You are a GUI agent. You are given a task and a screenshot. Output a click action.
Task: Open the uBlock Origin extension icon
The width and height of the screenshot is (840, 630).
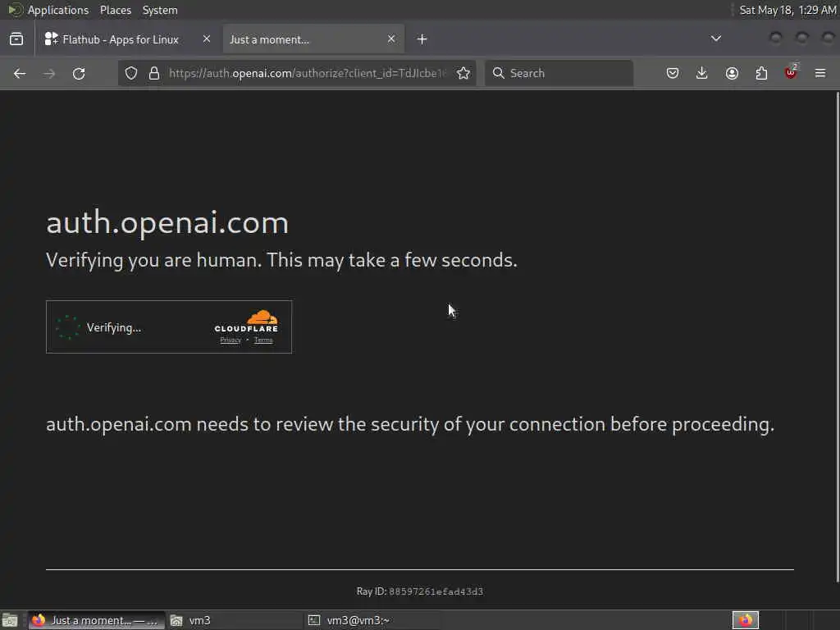point(791,73)
